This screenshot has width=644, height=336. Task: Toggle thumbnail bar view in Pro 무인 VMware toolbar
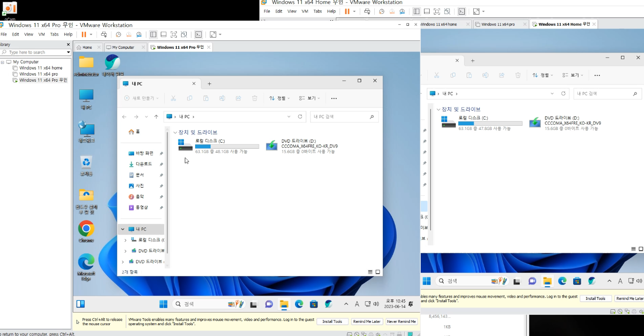[x=163, y=34]
